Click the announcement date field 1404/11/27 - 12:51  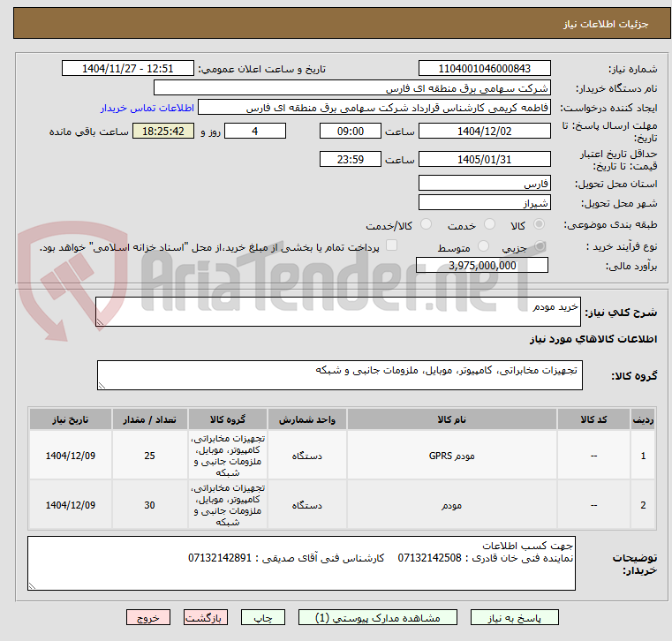point(128,69)
